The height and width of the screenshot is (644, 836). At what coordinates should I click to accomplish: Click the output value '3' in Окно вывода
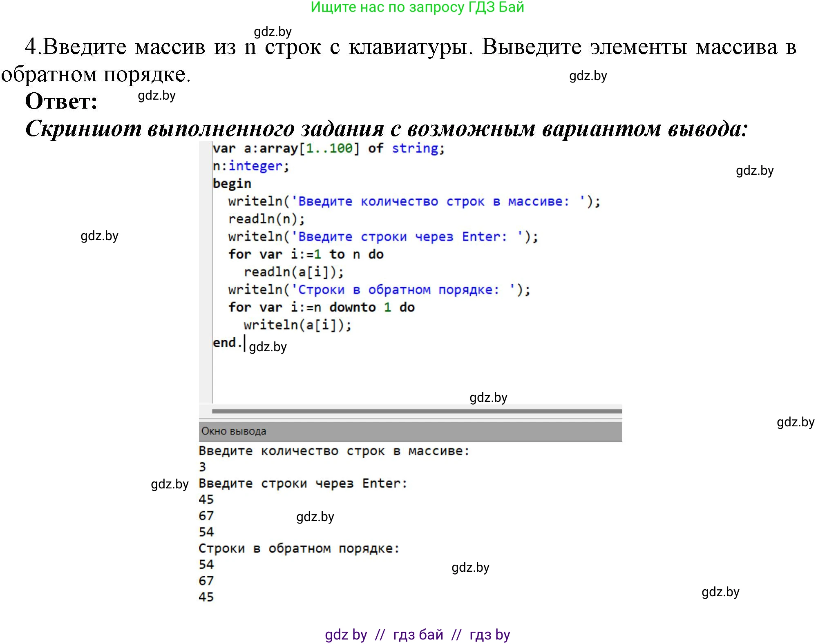click(x=203, y=466)
